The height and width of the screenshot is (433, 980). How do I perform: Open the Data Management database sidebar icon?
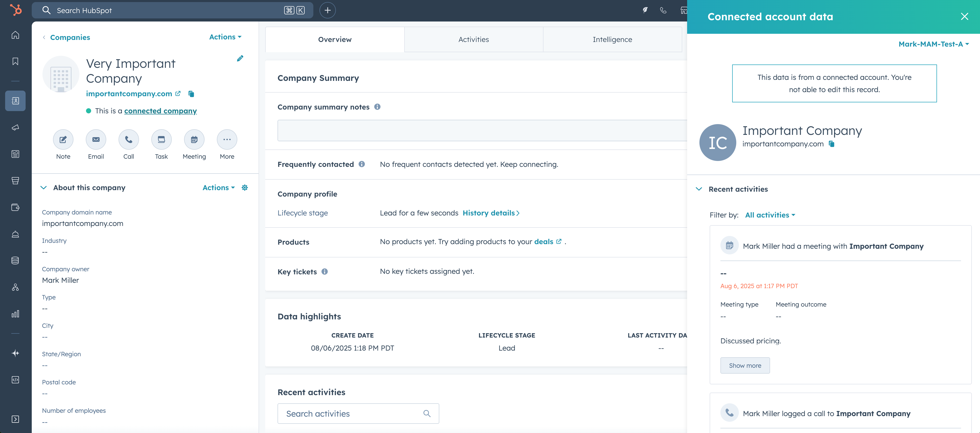coord(15,261)
